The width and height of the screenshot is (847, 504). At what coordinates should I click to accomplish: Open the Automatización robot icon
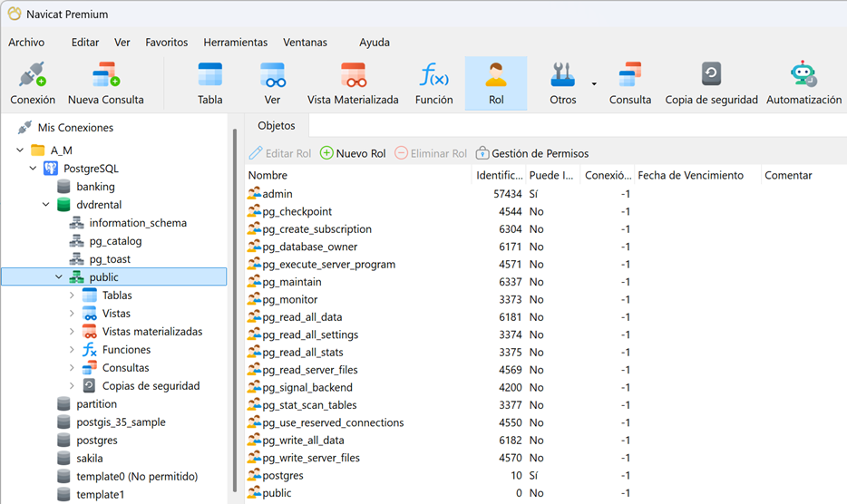pos(803,74)
